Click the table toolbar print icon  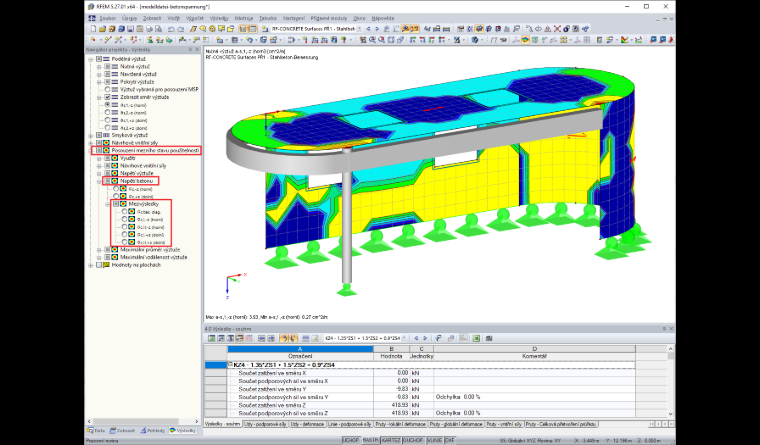point(489,338)
